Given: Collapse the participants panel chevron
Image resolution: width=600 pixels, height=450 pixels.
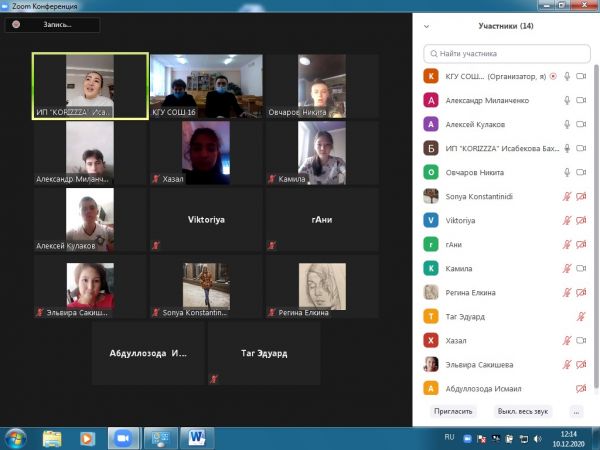Looking at the screenshot, I should point(427,26).
